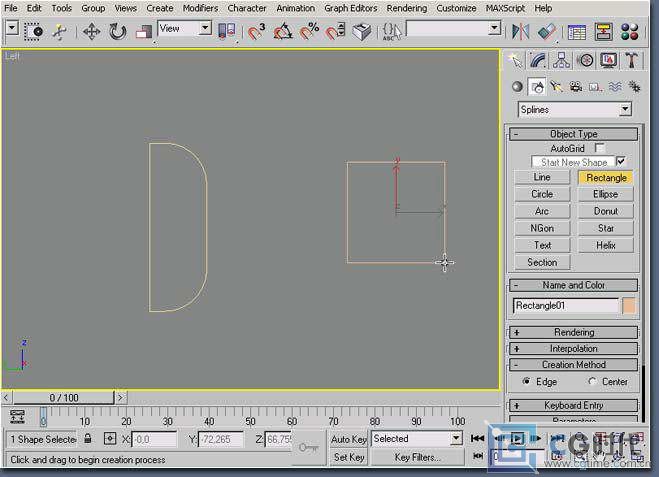Click the Circle shape button
Image resolution: width=659 pixels, height=477 pixels.
point(542,194)
